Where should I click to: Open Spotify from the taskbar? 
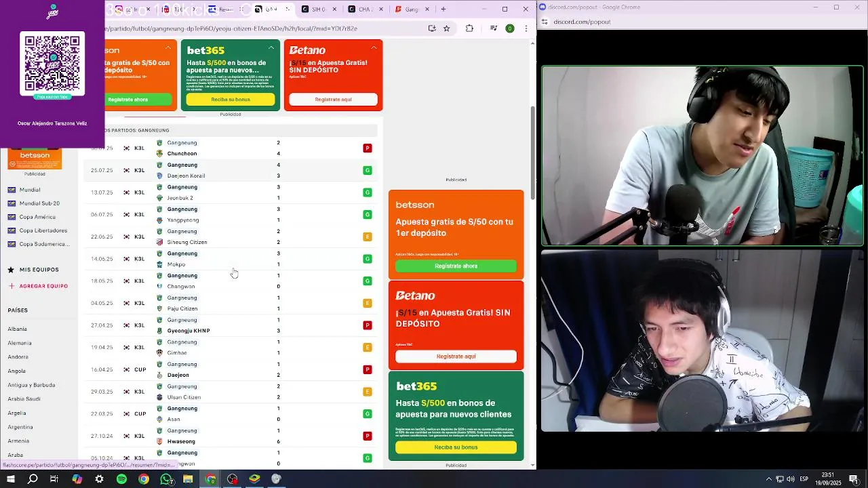[121, 479]
